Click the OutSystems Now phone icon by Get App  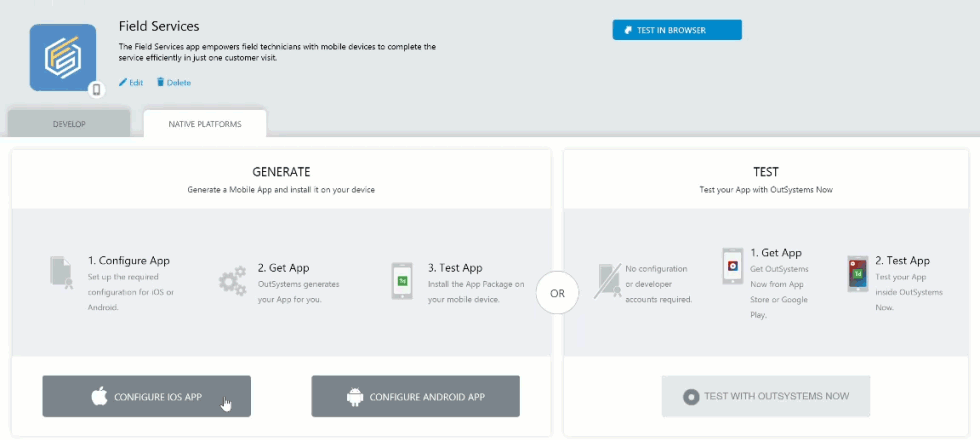733,266
